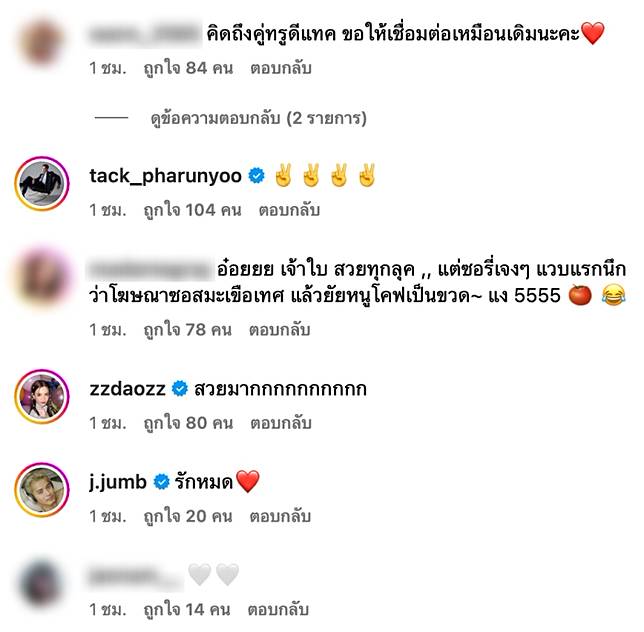
Task: Click ตอบกลับ under tack_pharunyoo's comment
Action: [x=289, y=210]
